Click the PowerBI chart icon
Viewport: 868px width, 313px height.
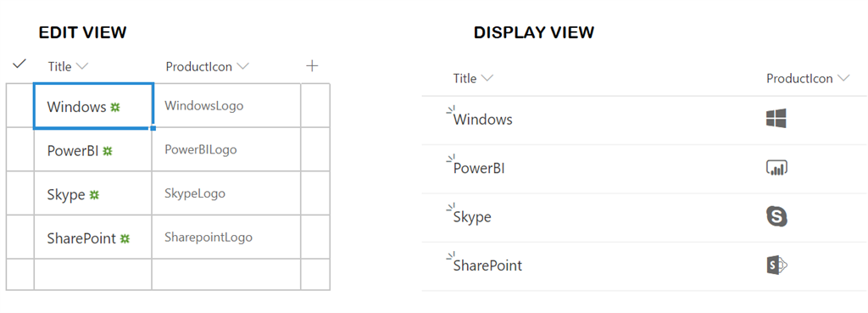[x=776, y=167]
